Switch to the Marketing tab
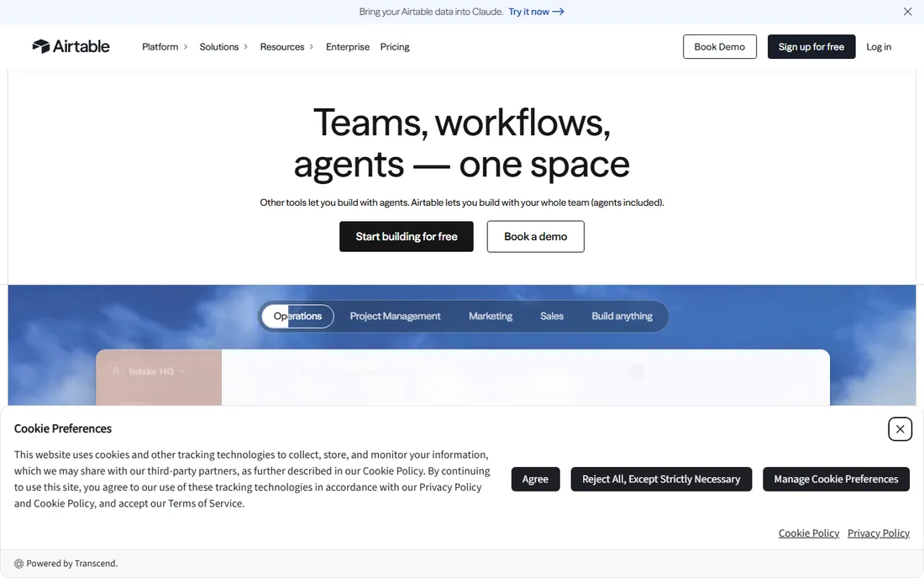 tap(491, 317)
